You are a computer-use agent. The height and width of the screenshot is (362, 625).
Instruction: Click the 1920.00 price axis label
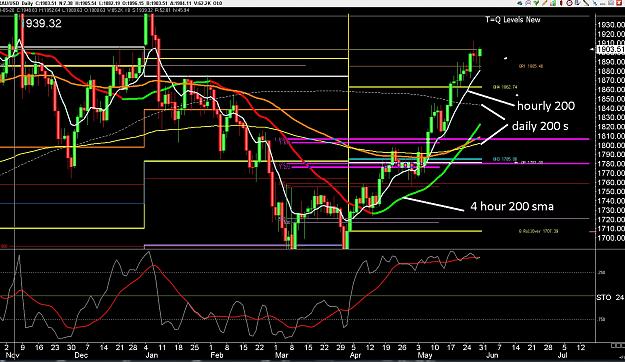coord(610,34)
